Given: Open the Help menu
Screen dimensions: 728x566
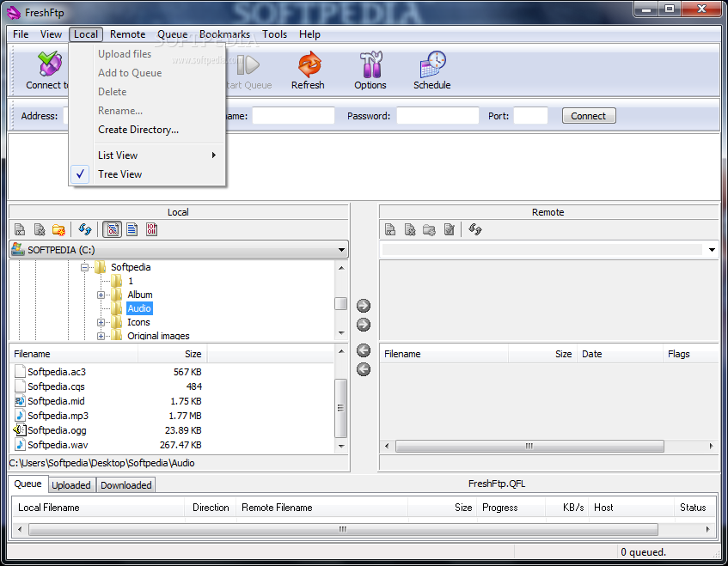Looking at the screenshot, I should 309,34.
